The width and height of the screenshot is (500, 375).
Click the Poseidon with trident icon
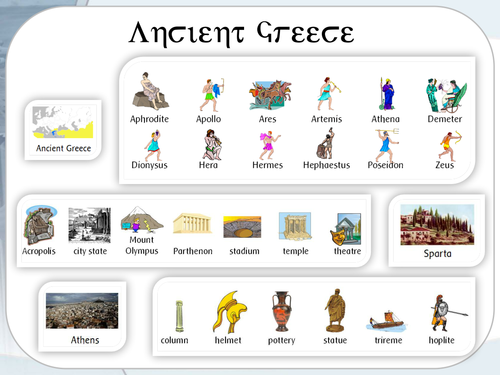point(387,145)
